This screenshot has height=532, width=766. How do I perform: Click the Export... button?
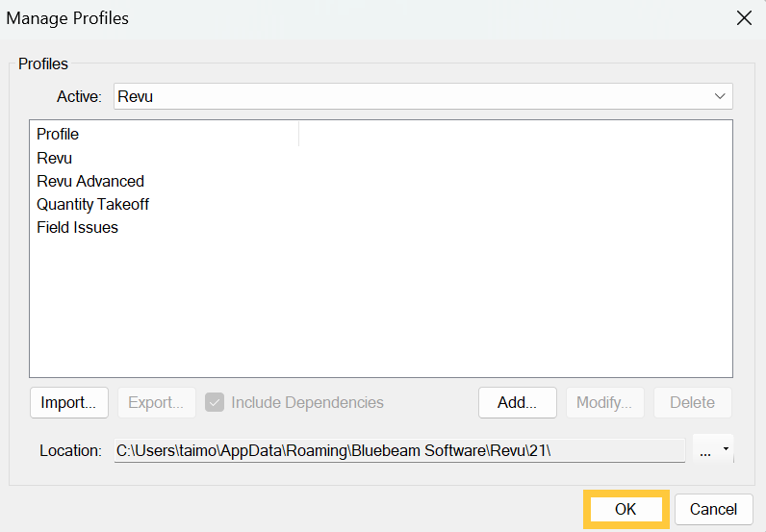coord(156,402)
